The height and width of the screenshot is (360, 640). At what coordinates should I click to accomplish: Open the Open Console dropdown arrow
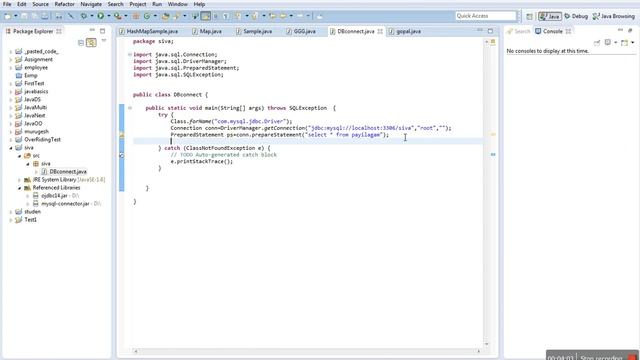(633, 42)
